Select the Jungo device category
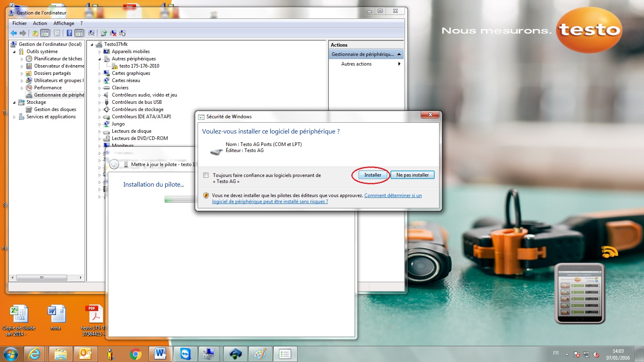The width and height of the screenshot is (644, 362). point(118,124)
